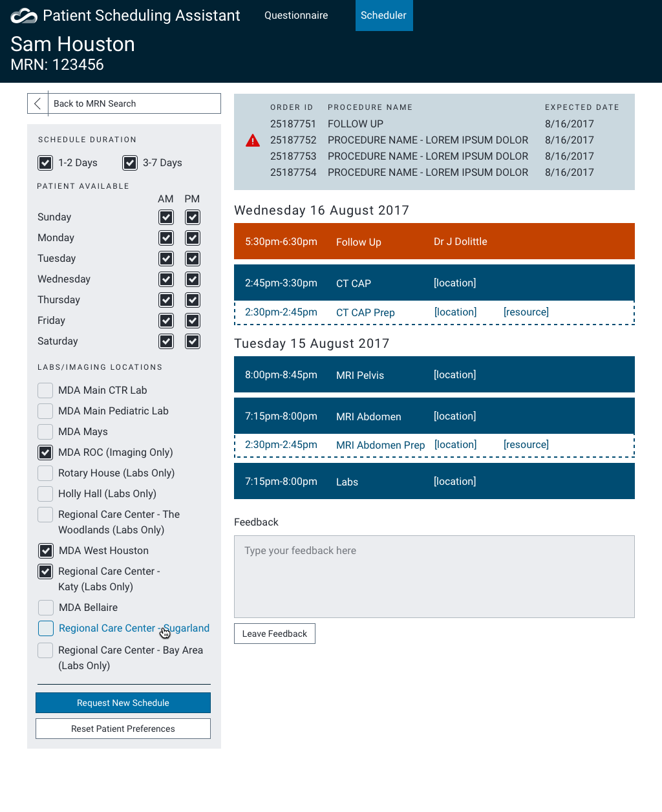Click Tuesday 15 August 2017 heading
The width and height of the screenshot is (662, 812).
tap(312, 343)
